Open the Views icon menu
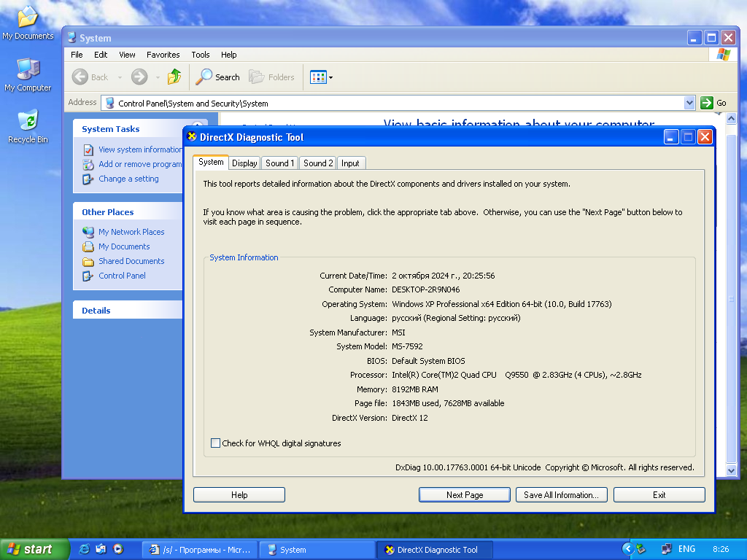Screen dimensions: 747x560 321,77
